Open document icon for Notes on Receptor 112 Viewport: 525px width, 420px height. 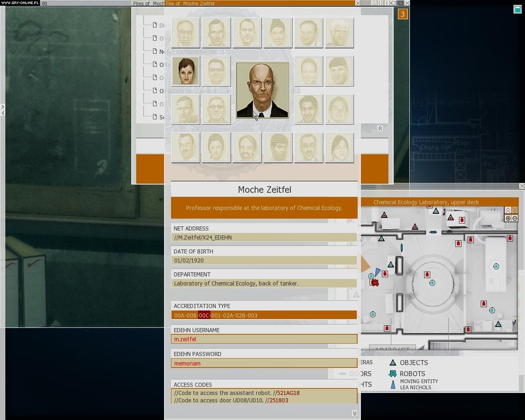tap(155, 51)
